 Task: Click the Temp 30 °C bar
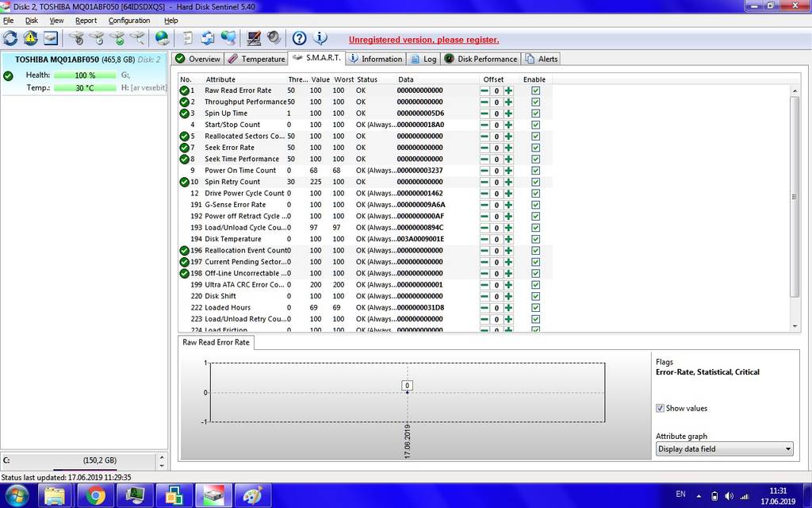pyautogui.click(x=85, y=88)
